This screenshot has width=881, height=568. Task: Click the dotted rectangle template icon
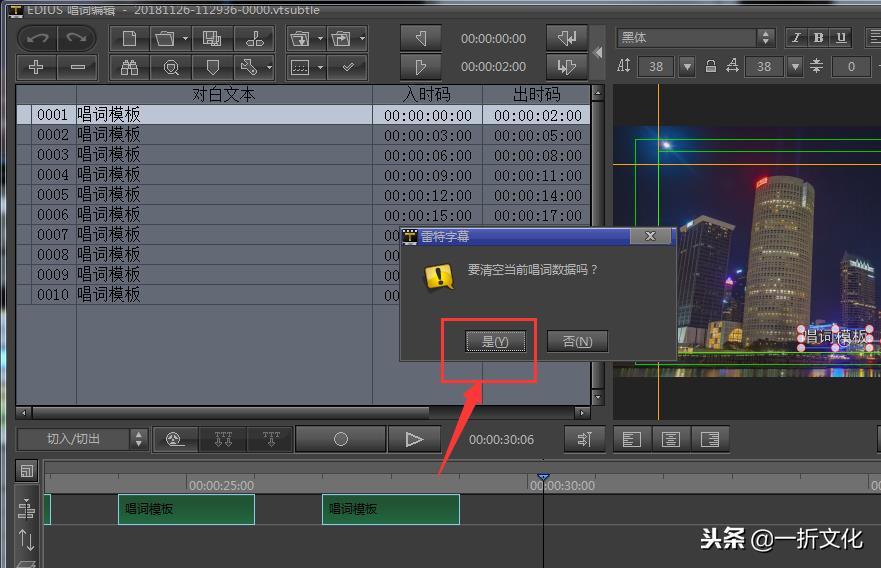tap(300, 67)
